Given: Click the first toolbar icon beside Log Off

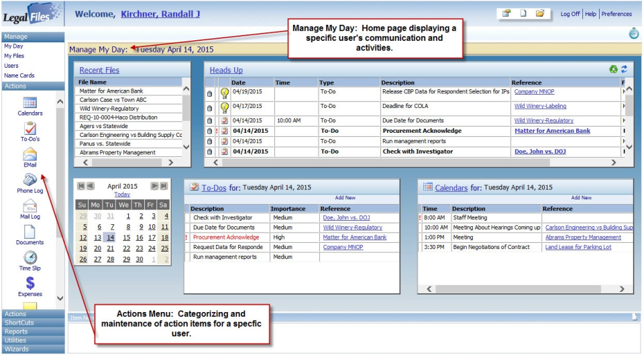Looking at the screenshot, I should coord(506,13).
